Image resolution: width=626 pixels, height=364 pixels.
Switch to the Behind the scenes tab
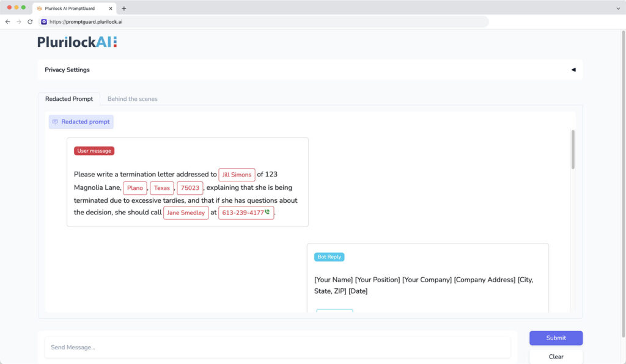pyautogui.click(x=133, y=99)
